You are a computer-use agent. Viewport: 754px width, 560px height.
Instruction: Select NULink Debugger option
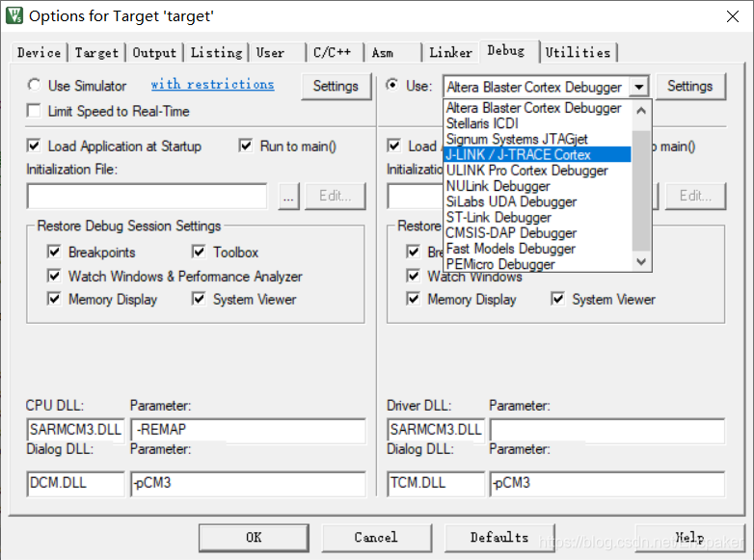click(537, 186)
